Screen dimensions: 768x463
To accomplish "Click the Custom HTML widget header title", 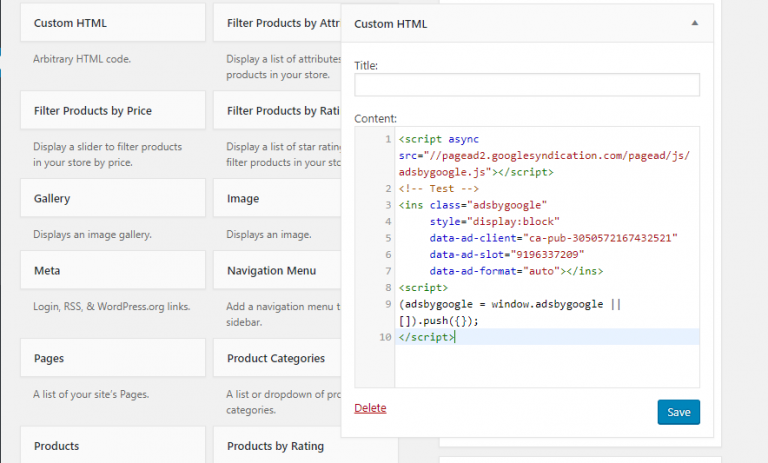I will [x=391, y=24].
